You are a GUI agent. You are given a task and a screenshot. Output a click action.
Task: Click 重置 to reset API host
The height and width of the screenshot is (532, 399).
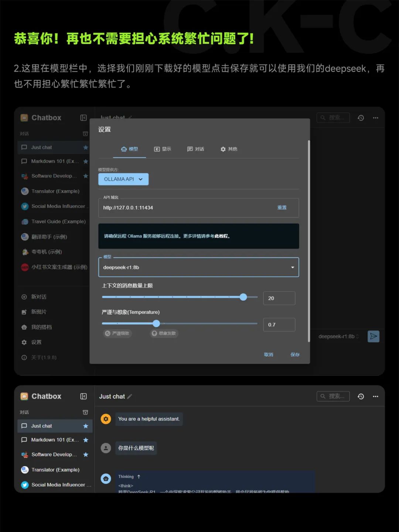(282, 208)
